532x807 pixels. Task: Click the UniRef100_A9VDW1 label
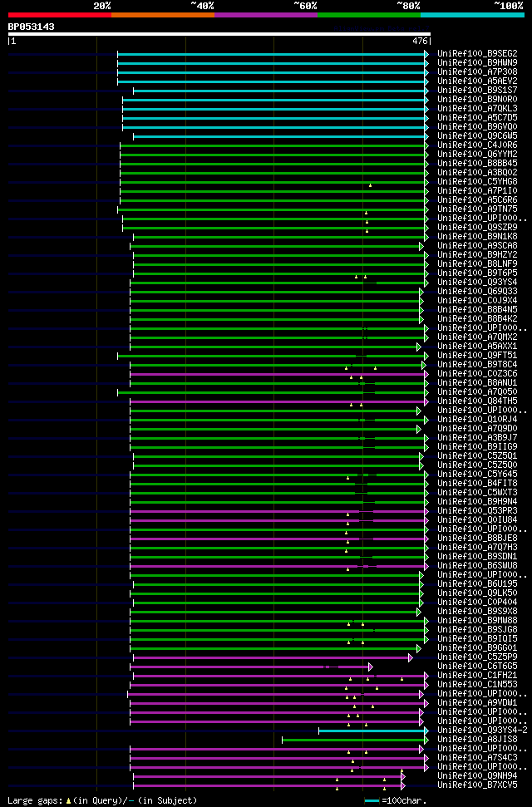477,703
